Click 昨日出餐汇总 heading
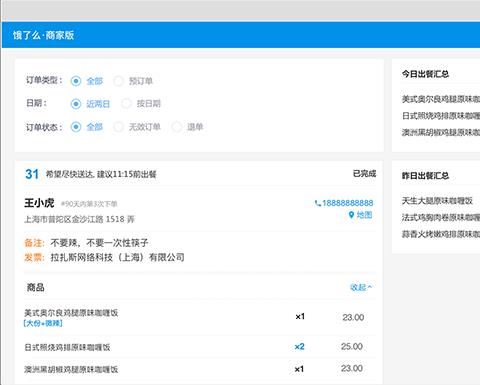Image resolution: width=480 pixels, height=385 pixels. tap(425, 176)
